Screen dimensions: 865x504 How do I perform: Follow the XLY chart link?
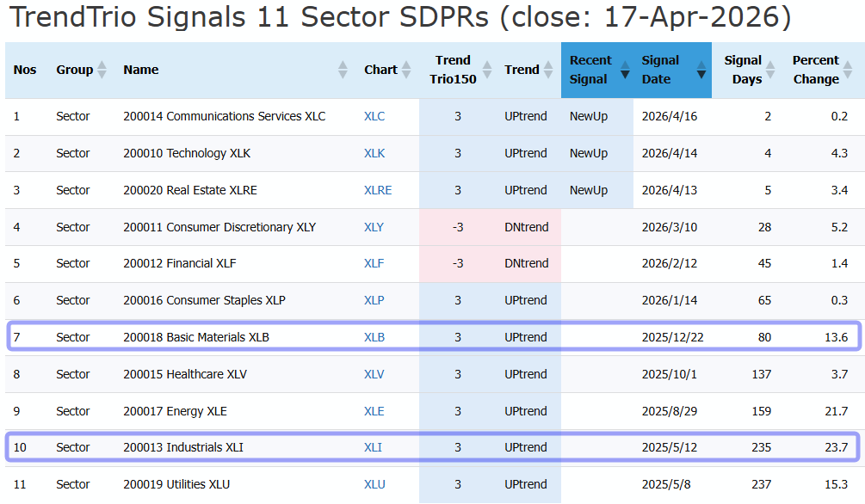point(374,227)
